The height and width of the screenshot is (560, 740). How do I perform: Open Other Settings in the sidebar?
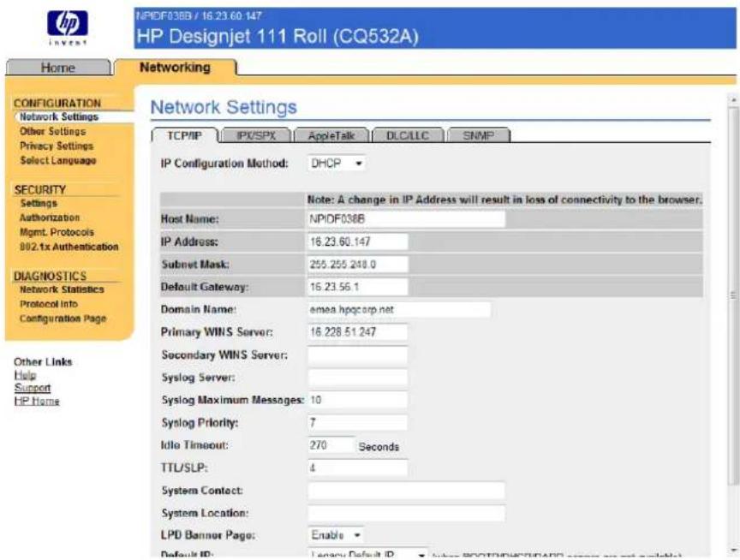pos(53,131)
